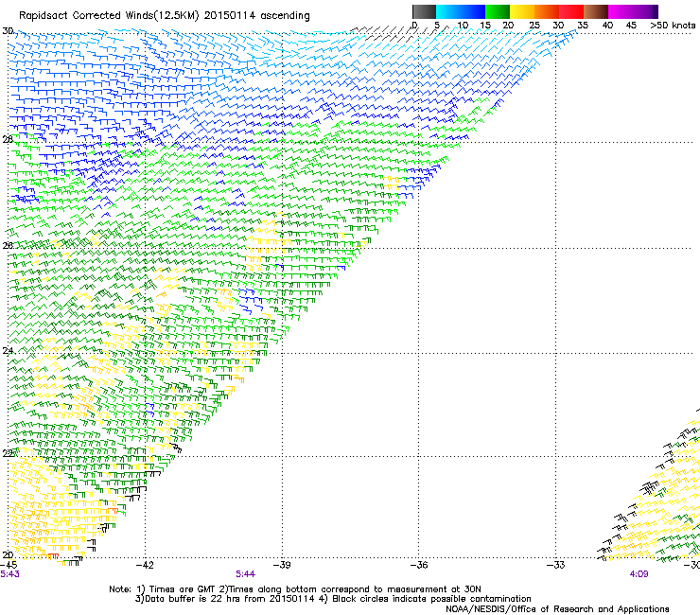700x615 pixels.
Task: Click the 'Rapidsact Corrected Winds(12.5KM)' title text
Action: coord(109,16)
